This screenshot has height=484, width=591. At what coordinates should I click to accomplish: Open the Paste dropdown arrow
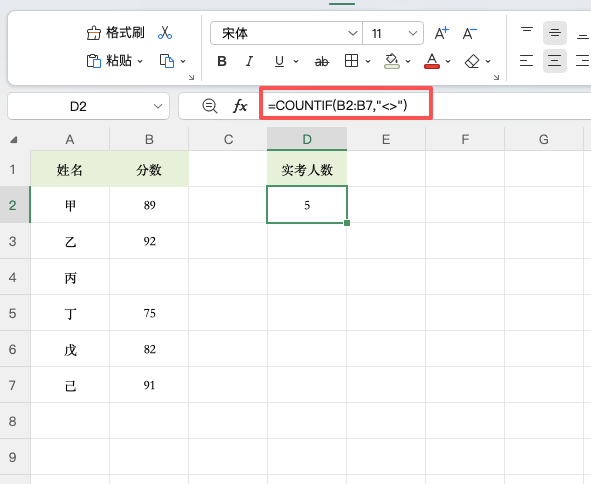pyautogui.click(x=140, y=61)
